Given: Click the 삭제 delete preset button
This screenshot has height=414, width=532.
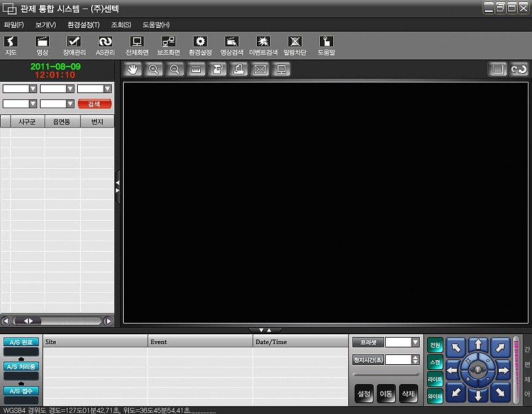Looking at the screenshot, I should 408,393.
